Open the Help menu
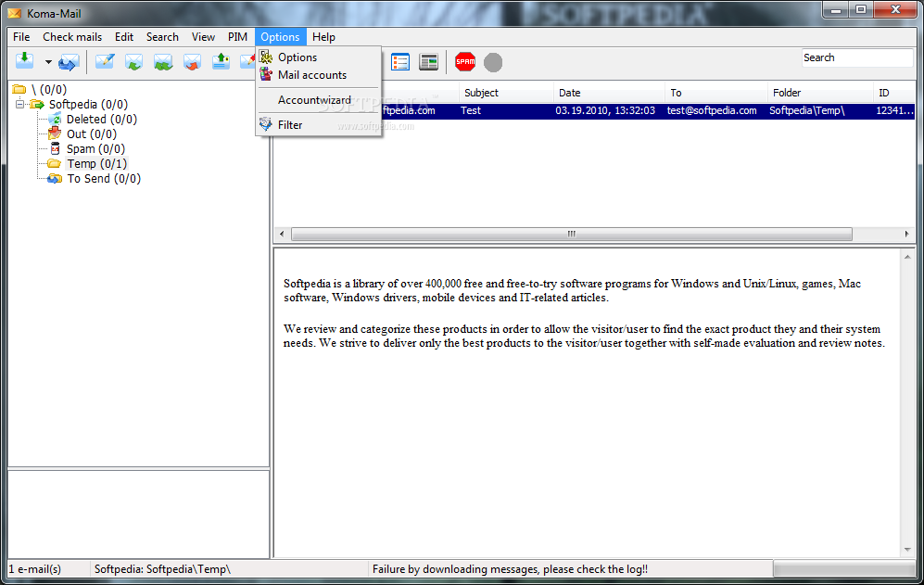This screenshot has height=585, width=924. (x=323, y=36)
